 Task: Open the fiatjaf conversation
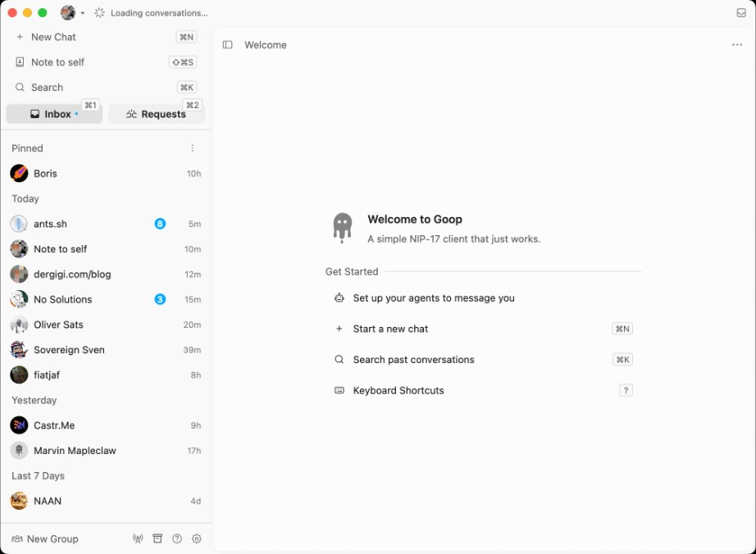pos(106,375)
